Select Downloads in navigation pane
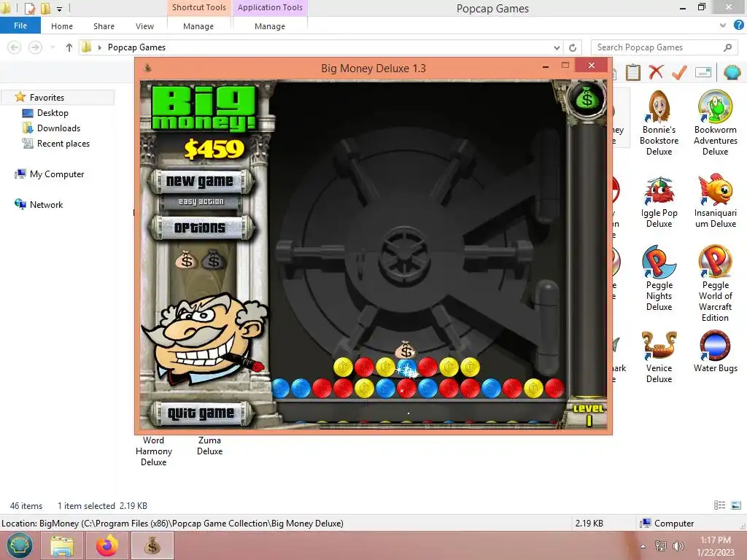 click(x=58, y=128)
